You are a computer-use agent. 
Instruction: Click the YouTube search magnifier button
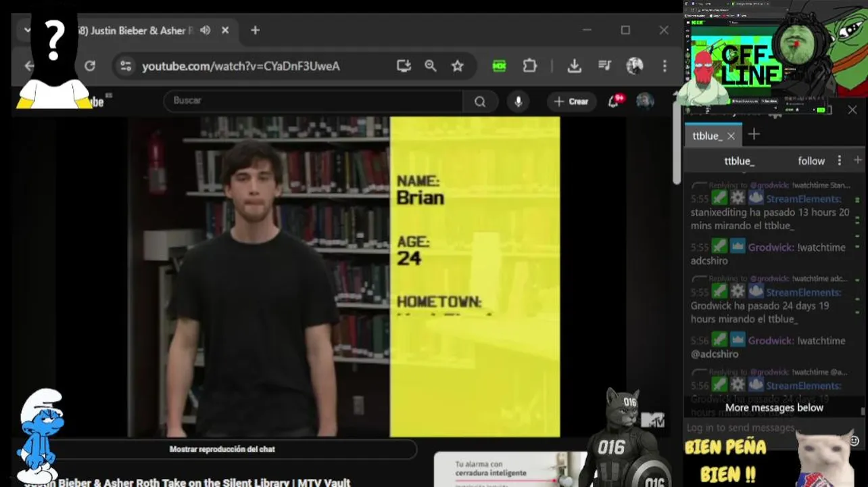(480, 101)
